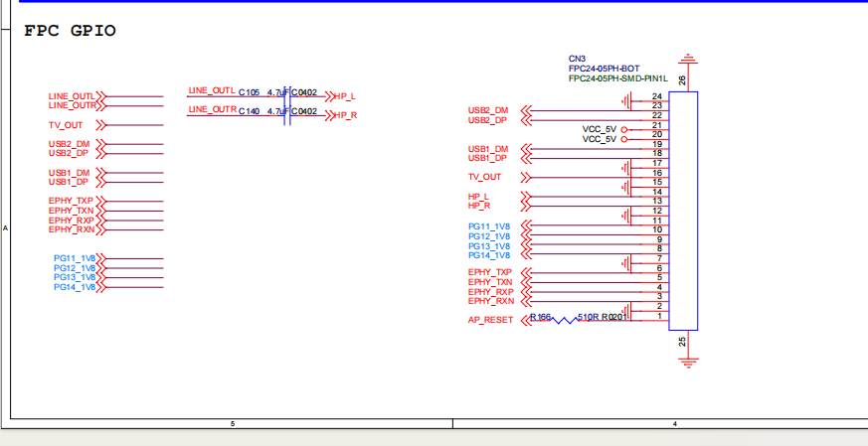
Task: Click pin number 13 on CN3
Action: pyautogui.click(x=656, y=202)
